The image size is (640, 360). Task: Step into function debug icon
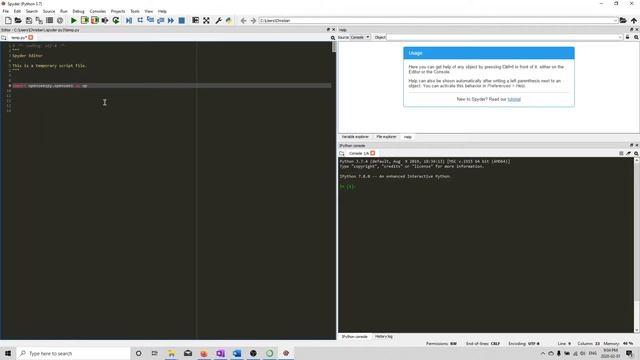150,20
